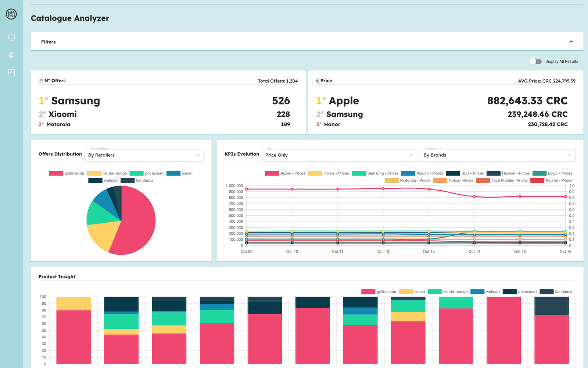Toggle tiendamia legend in pie chart
The image size is (588, 368).
pyautogui.click(x=137, y=180)
